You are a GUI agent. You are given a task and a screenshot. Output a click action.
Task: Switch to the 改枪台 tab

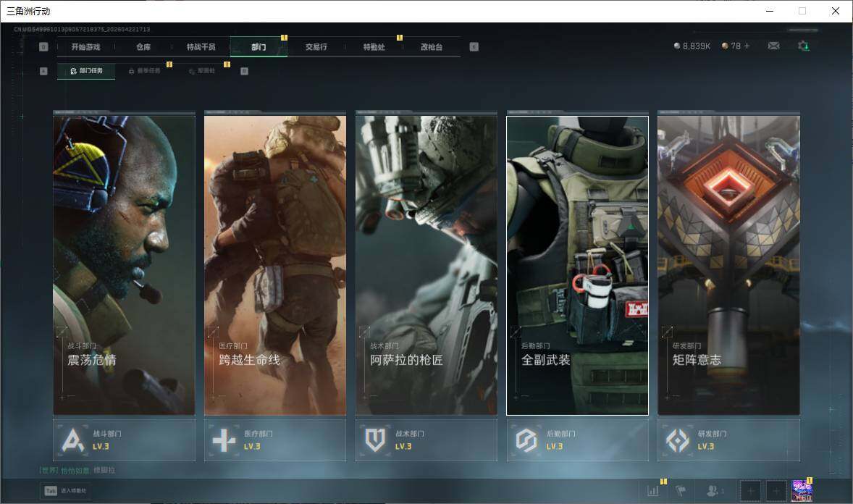[x=432, y=47]
